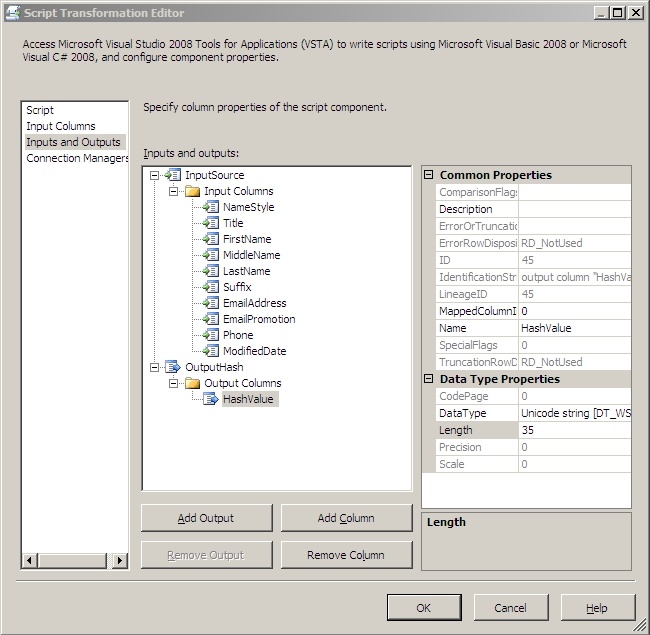Select the OutputHash tree label
Viewport: 650px width, 635px height.
pos(214,367)
